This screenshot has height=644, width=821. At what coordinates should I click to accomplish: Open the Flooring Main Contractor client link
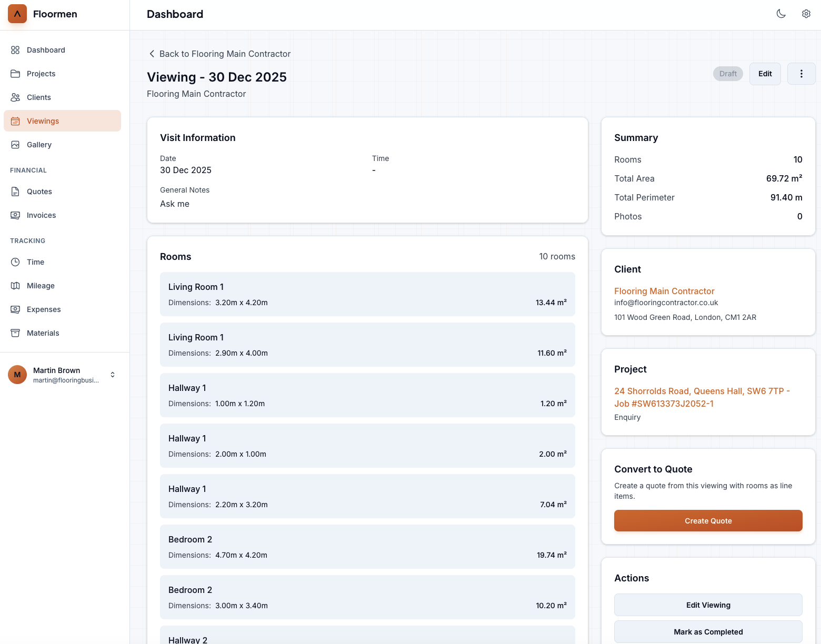pos(664,291)
